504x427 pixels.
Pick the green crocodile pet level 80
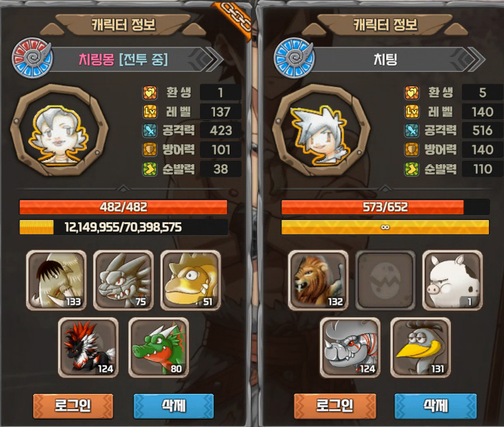(x=159, y=348)
